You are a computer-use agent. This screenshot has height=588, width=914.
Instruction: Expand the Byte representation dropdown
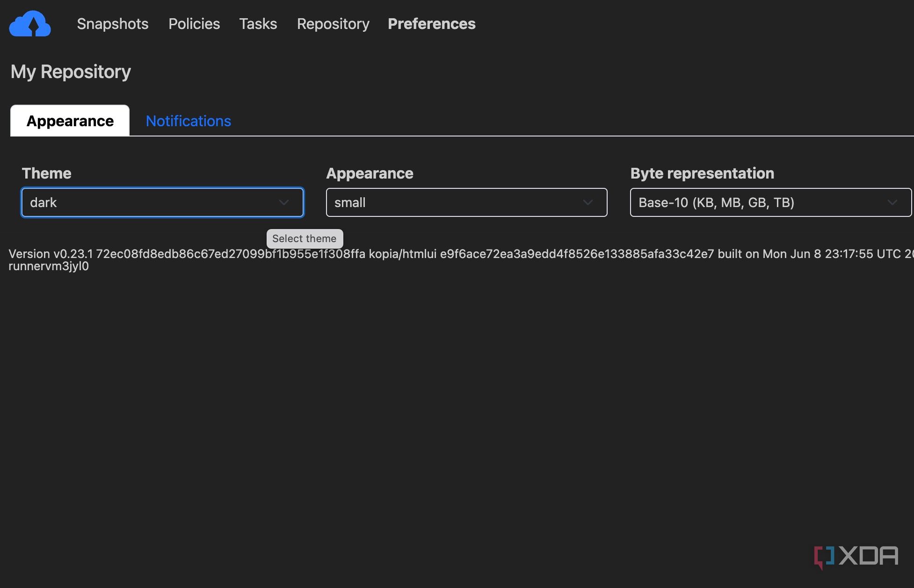(x=771, y=202)
